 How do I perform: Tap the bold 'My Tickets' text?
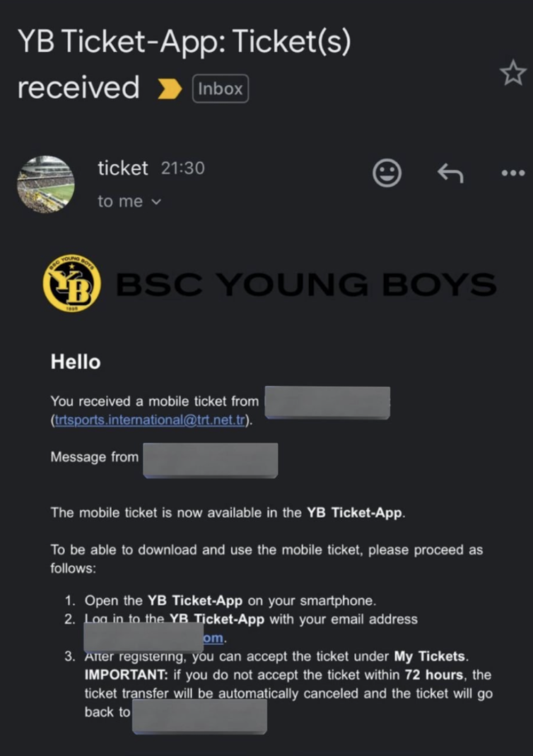(x=429, y=656)
